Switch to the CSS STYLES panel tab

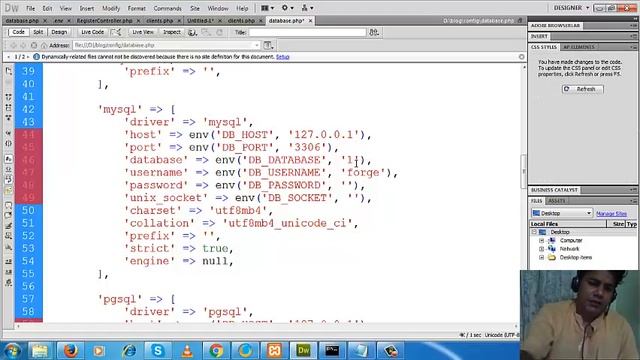(544, 47)
